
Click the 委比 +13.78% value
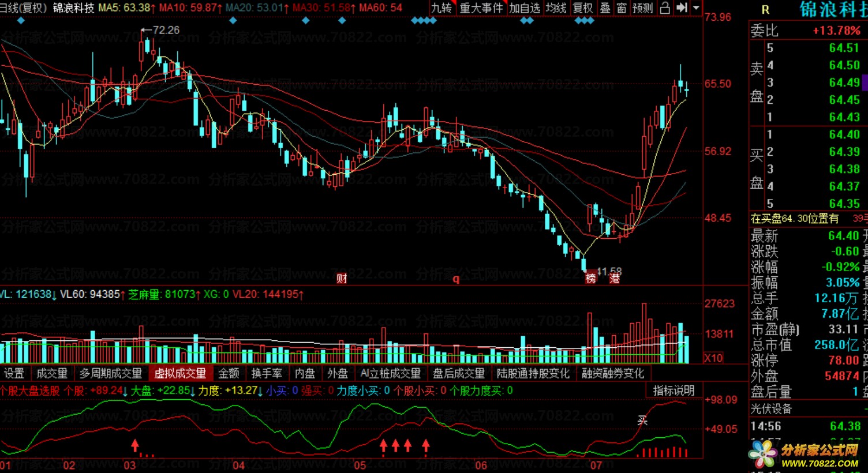tap(836, 31)
